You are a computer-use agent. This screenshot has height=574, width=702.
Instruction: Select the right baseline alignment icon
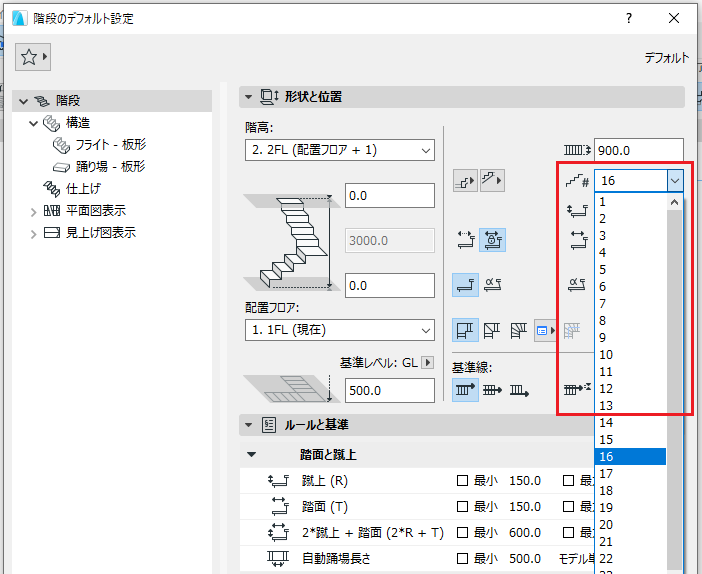(519, 390)
